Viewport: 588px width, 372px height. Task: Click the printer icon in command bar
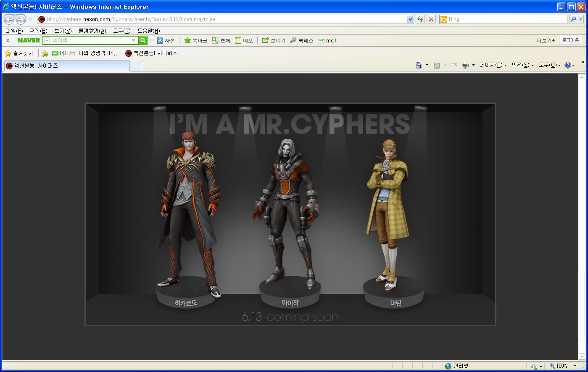coord(465,65)
